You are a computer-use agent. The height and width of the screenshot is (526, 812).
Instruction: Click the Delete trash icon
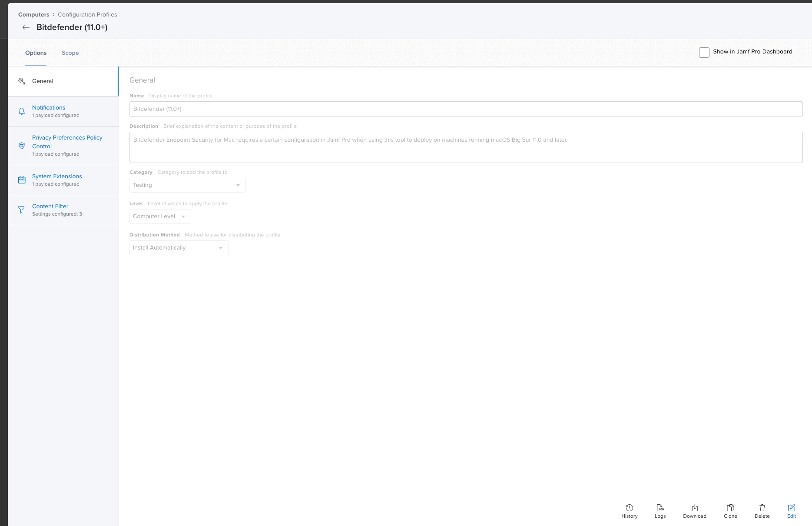pyautogui.click(x=762, y=508)
